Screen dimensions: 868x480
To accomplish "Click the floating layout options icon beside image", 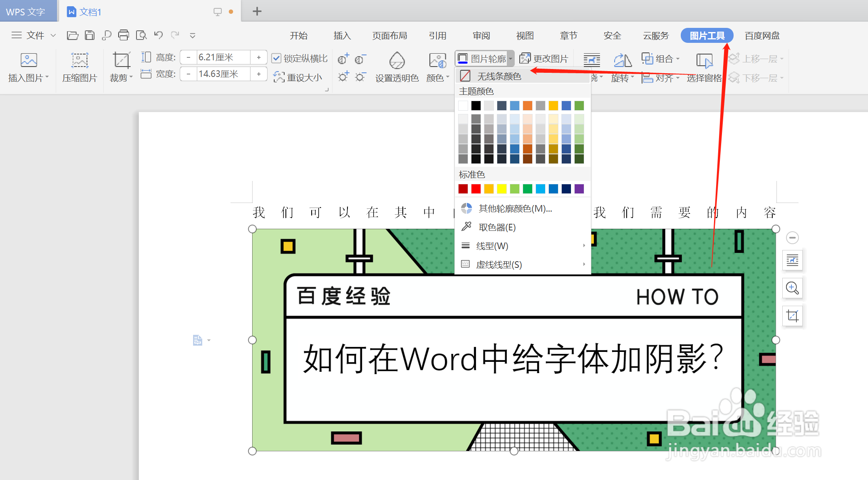I will coord(792,260).
